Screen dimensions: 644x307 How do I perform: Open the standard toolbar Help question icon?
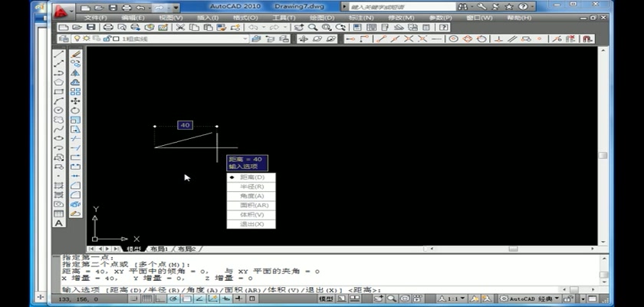point(443,28)
